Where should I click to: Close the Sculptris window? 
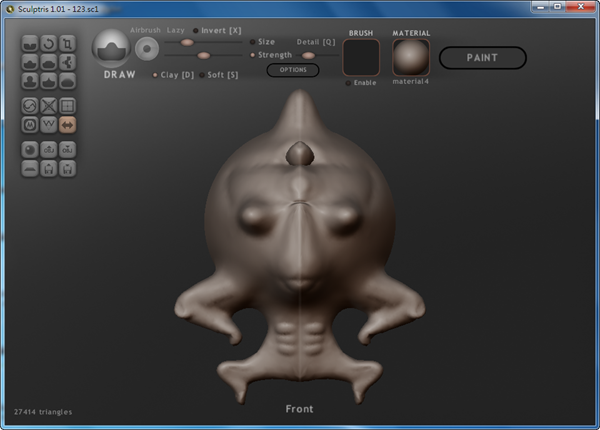[x=580, y=7]
